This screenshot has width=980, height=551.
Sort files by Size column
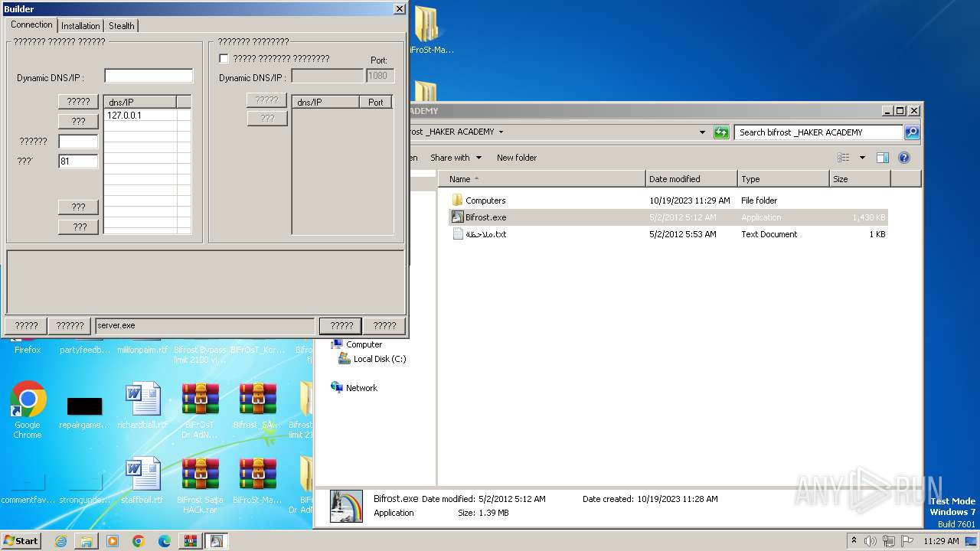tap(860, 179)
